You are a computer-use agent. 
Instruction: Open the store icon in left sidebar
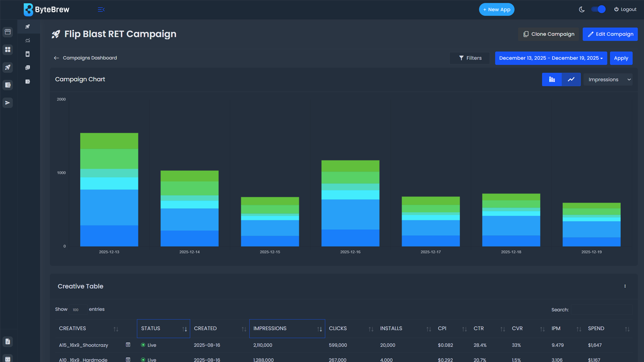click(x=8, y=32)
